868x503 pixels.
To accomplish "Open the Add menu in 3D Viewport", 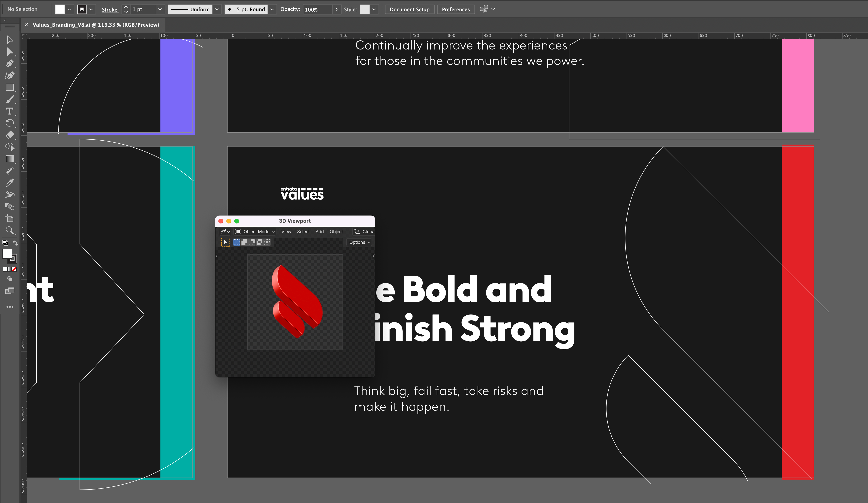I will (320, 232).
